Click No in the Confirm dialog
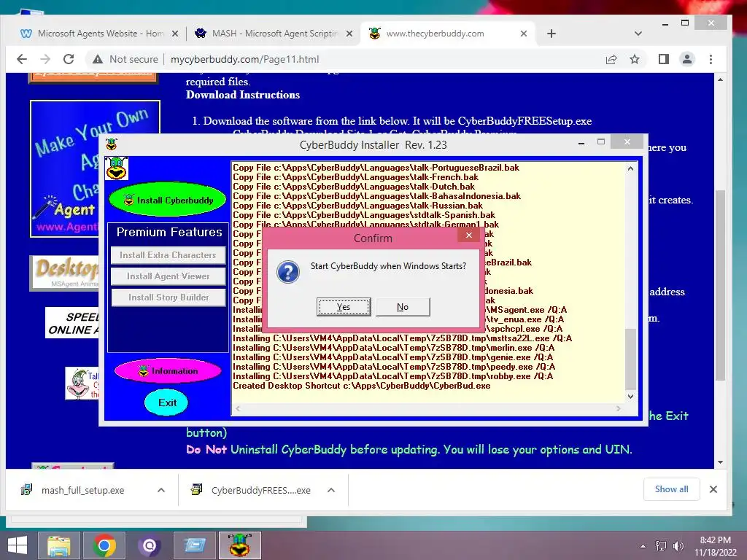This screenshot has height=560, width=747. (x=403, y=307)
